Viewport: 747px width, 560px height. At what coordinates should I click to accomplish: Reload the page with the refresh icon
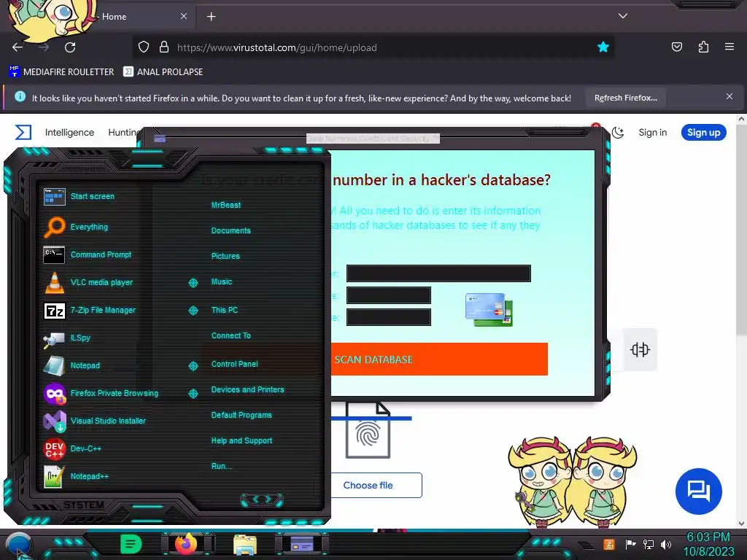pos(70,47)
